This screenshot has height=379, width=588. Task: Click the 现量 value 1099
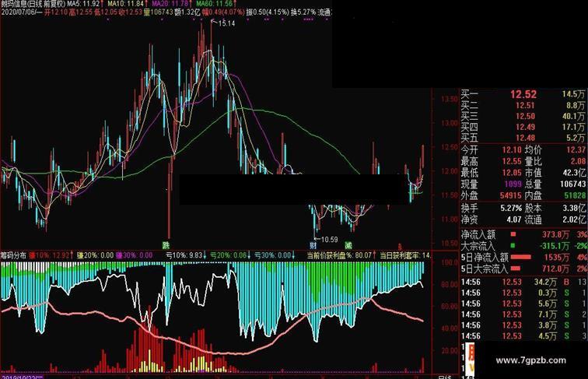point(513,184)
